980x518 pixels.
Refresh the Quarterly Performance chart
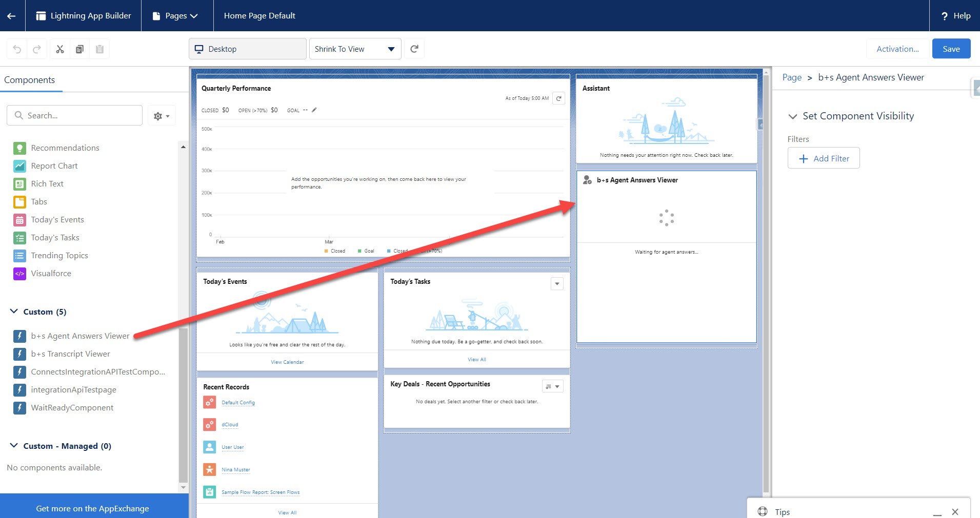558,98
